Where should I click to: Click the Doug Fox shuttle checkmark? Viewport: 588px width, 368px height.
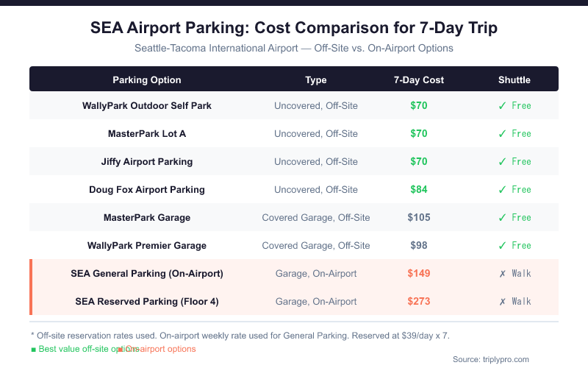click(x=502, y=190)
